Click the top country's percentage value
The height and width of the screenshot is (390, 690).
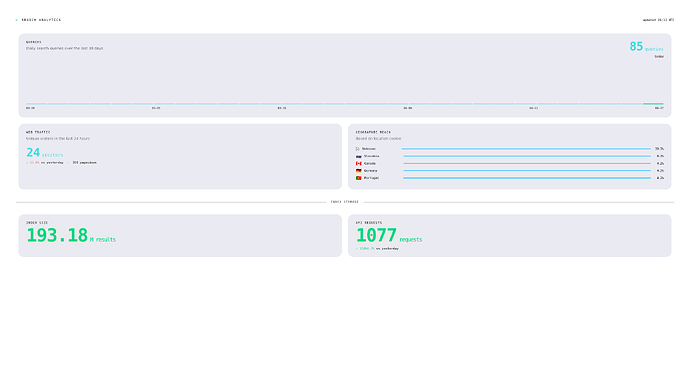tap(659, 149)
